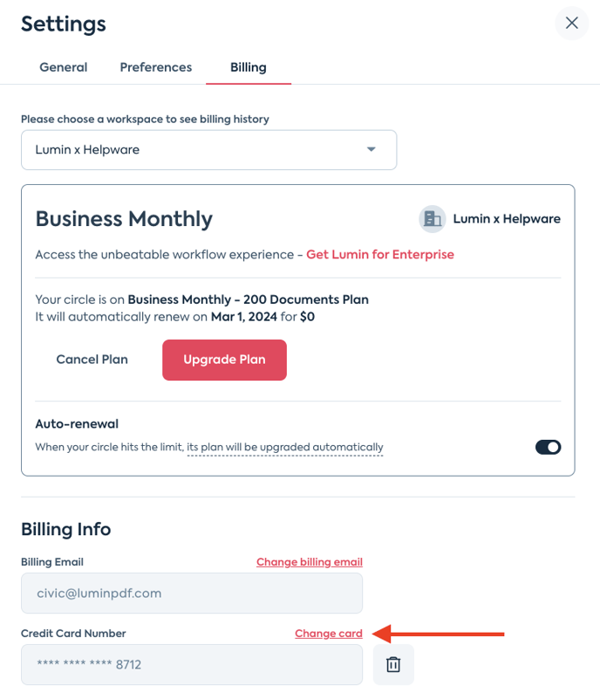This screenshot has height=700, width=600.
Task: Click the Credit Card Number field
Action: point(192,665)
